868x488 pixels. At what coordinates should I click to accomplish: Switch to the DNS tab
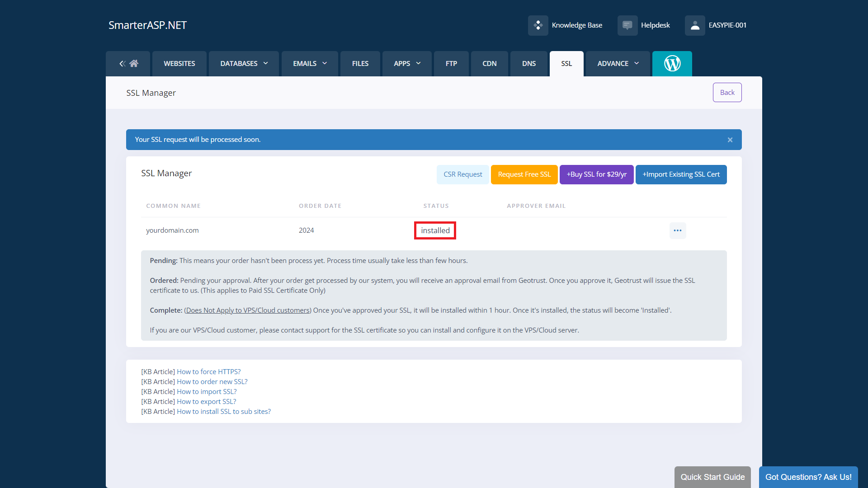point(528,63)
